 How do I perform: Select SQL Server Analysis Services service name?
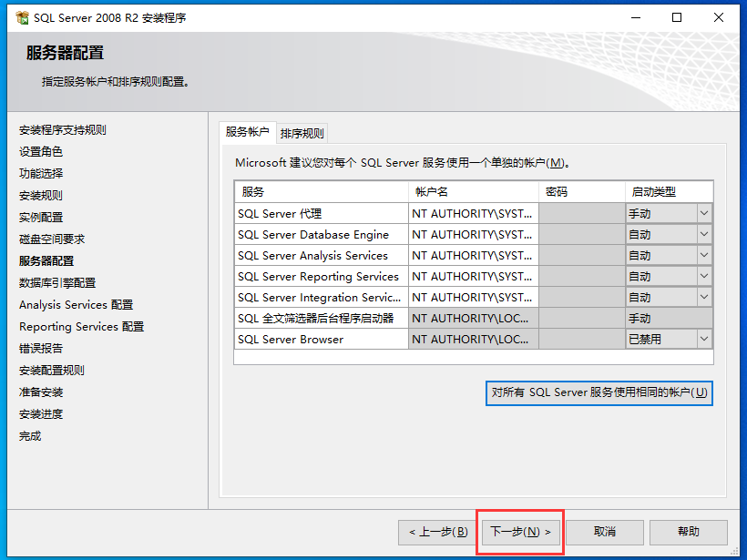(x=322, y=255)
